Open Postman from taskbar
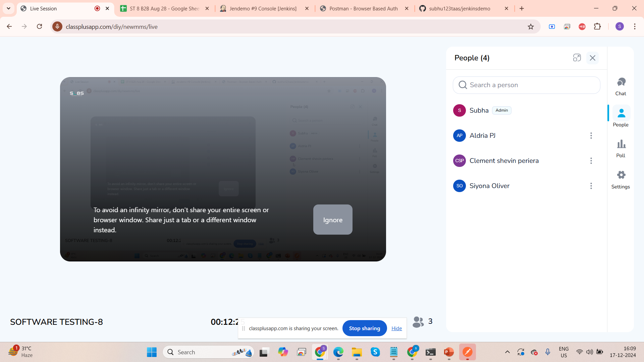The image size is (644, 362). pos(467,352)
